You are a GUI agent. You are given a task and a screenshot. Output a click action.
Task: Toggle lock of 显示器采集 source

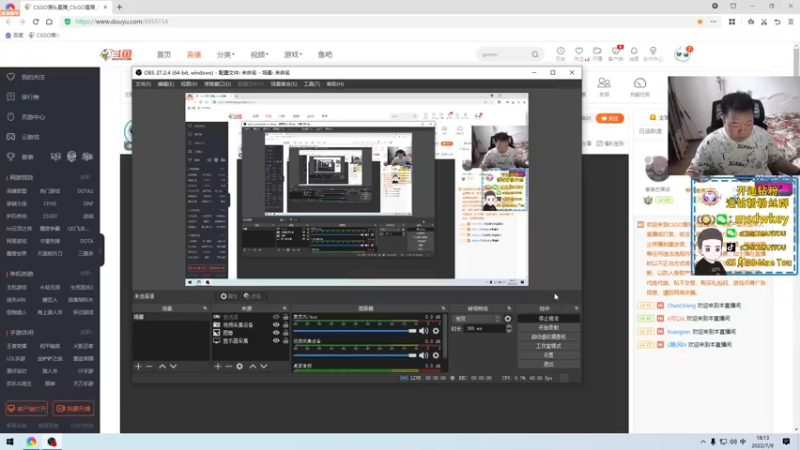point(286,340)
